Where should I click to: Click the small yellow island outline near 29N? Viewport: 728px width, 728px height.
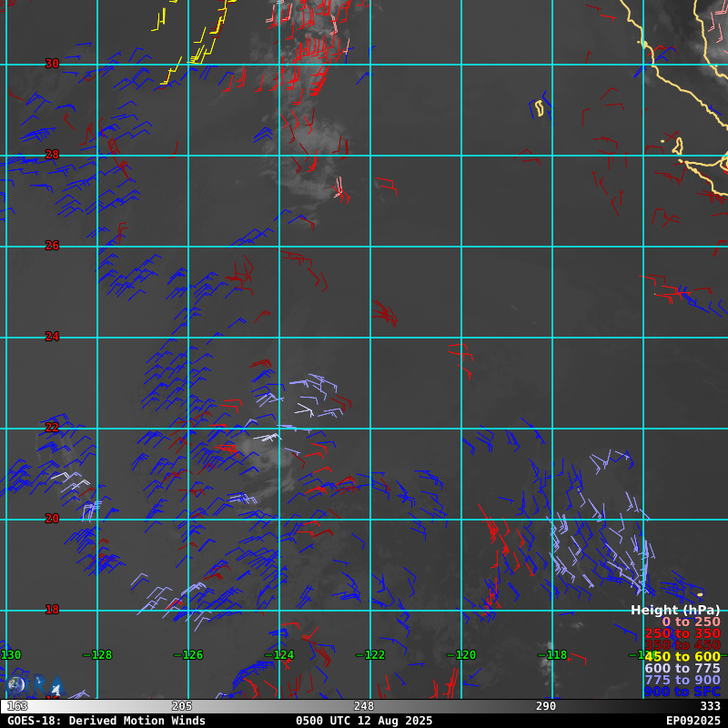[x=539, y=109]
